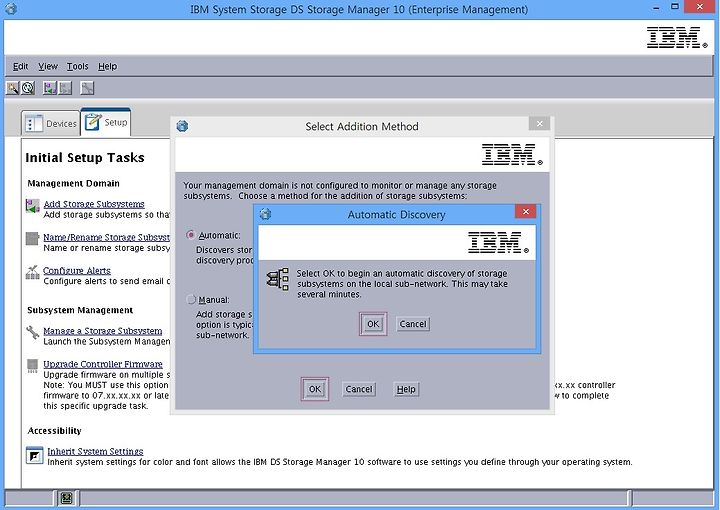
Task: Click the remove subsystem toolbar icon
Action: pos(65,88)
